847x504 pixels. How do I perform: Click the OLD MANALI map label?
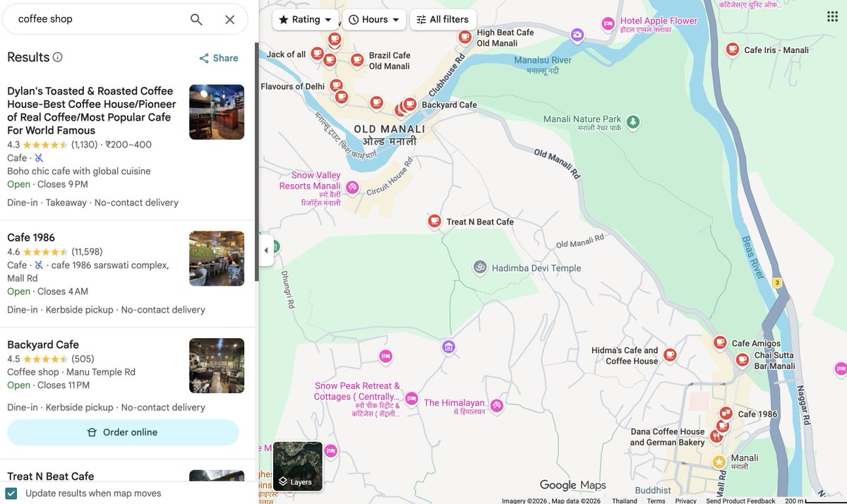(390, 129)
